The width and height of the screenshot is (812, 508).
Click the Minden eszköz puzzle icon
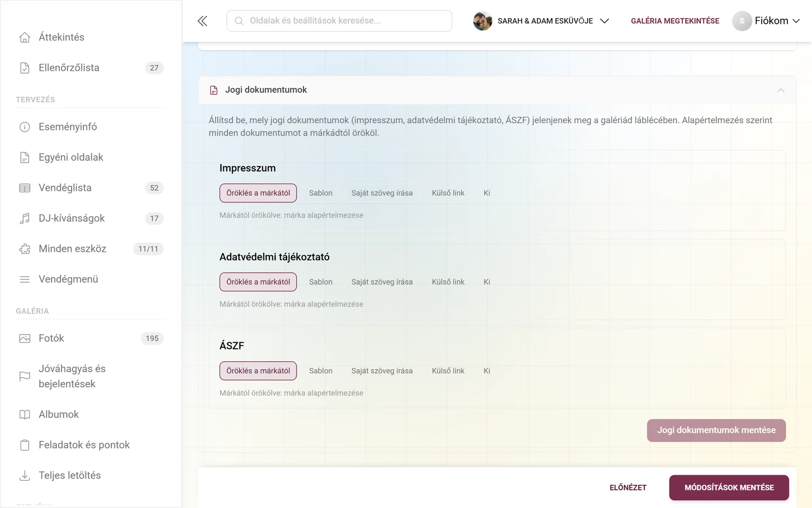[x=25, y=249]
